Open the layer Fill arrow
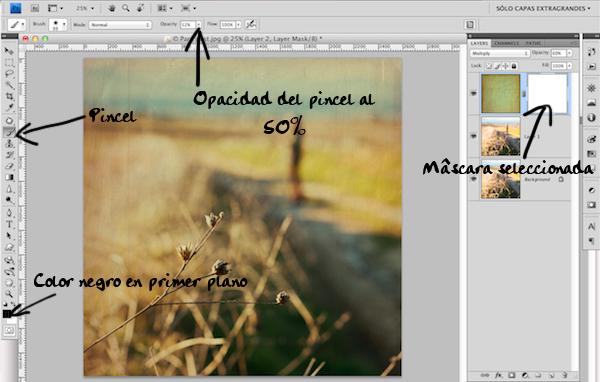 click(569, 66)
